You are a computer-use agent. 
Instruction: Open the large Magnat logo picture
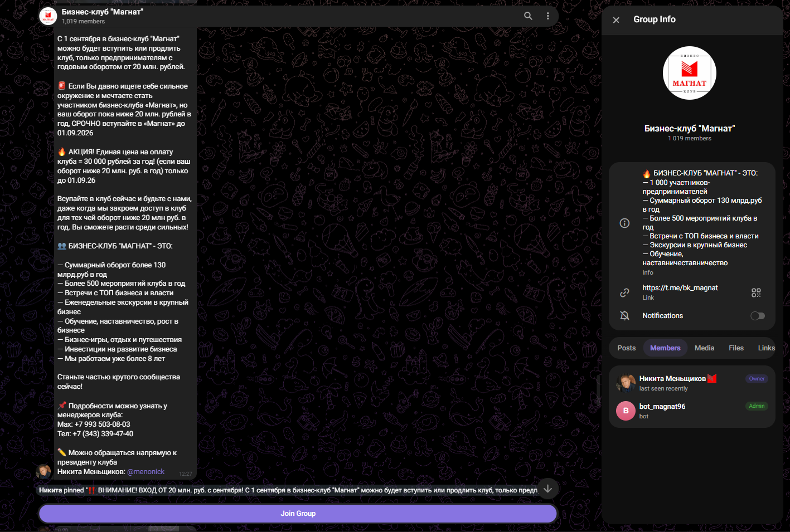(690, 73)
